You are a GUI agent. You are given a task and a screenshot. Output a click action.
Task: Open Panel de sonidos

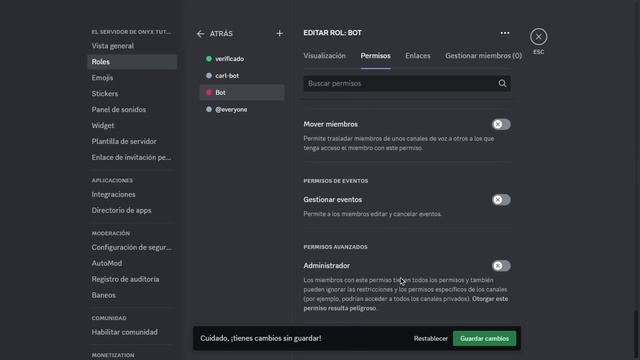132,109
